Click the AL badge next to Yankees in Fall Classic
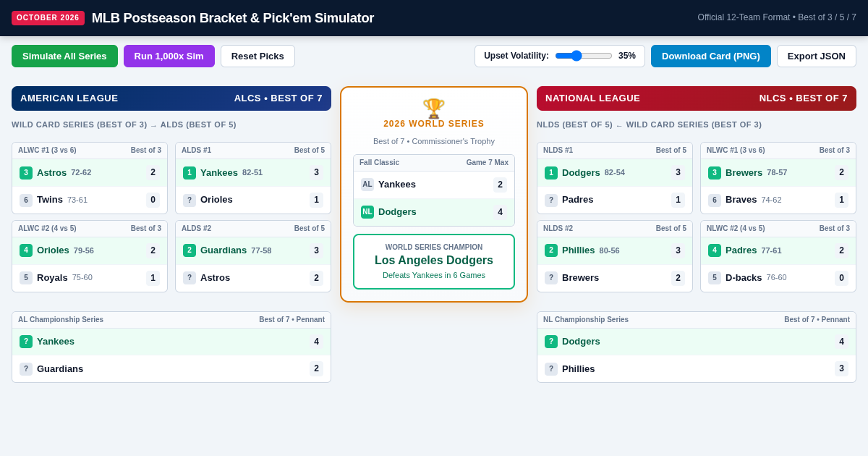 [367, 185]
